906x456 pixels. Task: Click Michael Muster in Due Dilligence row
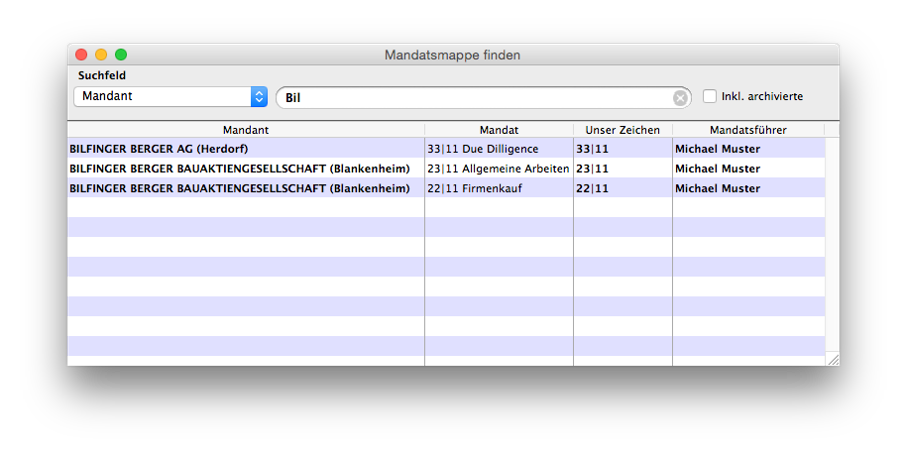tap(718, 149)
